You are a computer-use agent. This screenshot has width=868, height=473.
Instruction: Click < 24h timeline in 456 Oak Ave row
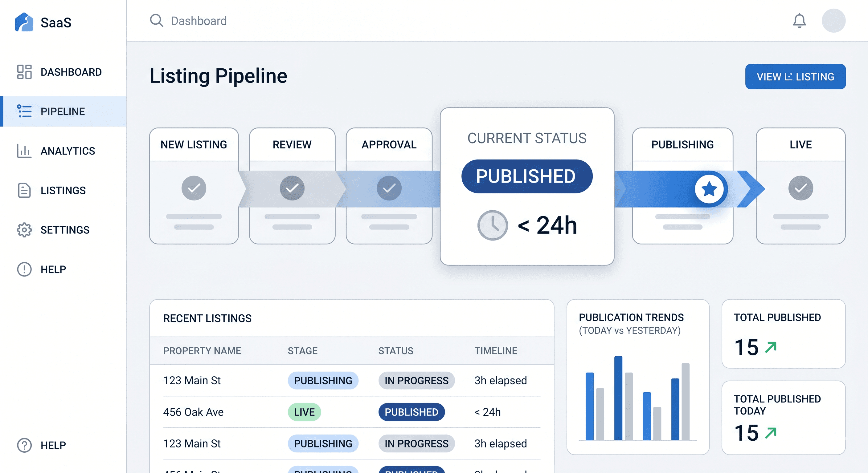tap(488, 412)
